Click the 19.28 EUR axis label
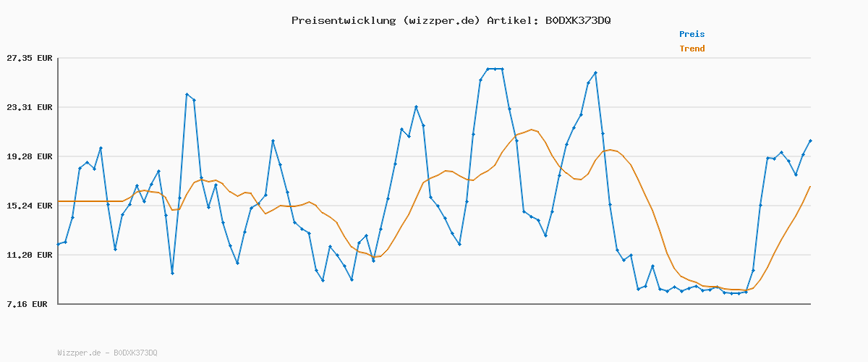Screen dimensions: 868x362 [x=30, y=156]
